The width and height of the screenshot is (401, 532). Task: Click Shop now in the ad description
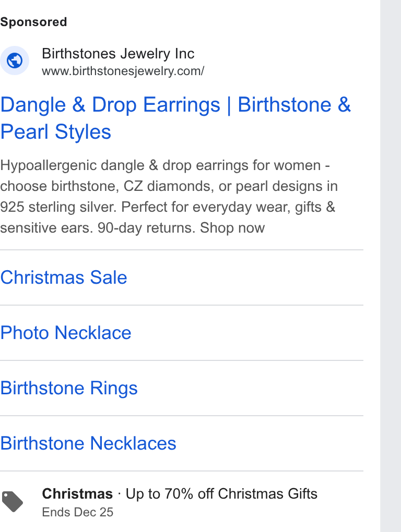coord(232,227)
